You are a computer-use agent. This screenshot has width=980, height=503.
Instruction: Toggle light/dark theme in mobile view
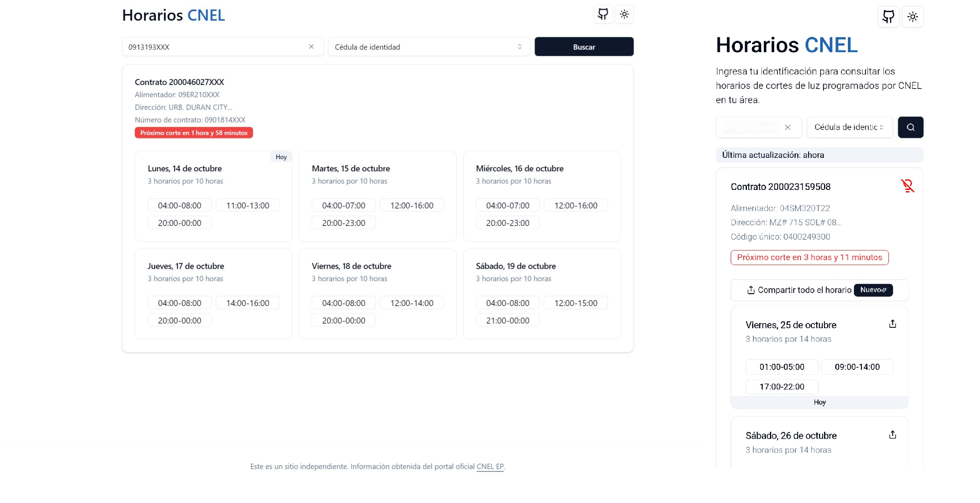(x=913, y=17)
